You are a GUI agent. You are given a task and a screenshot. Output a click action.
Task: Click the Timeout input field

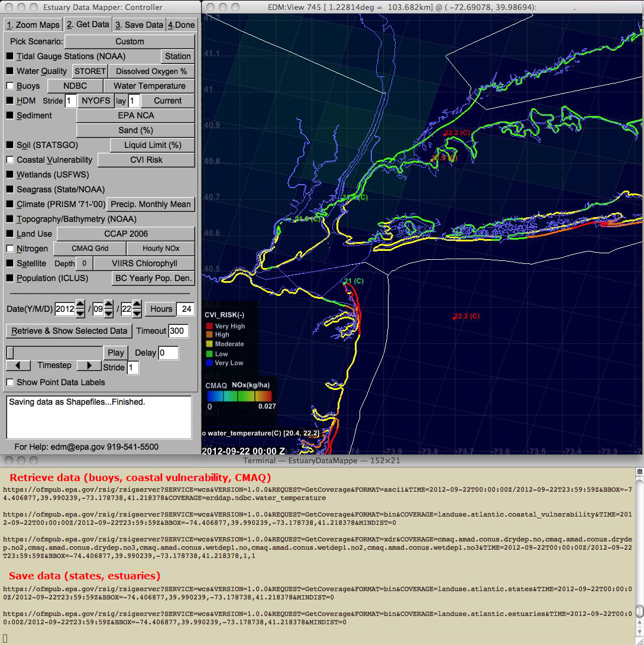(x=179, y=331)
